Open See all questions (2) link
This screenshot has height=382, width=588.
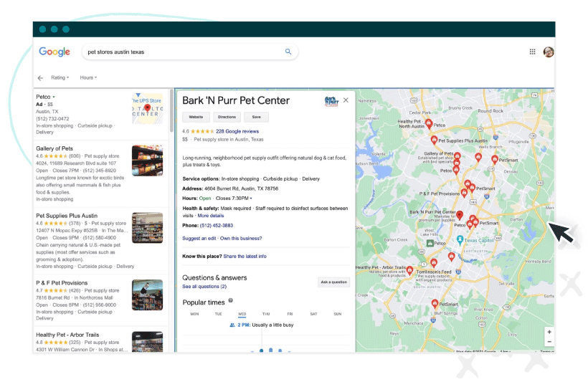pyautogui.click(x=204, y=287)
